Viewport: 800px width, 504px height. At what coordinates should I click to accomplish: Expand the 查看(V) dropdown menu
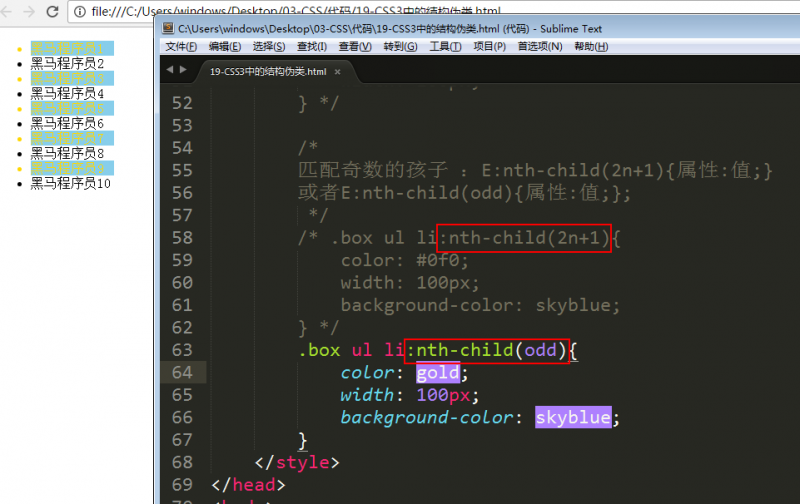click(354, 47)
